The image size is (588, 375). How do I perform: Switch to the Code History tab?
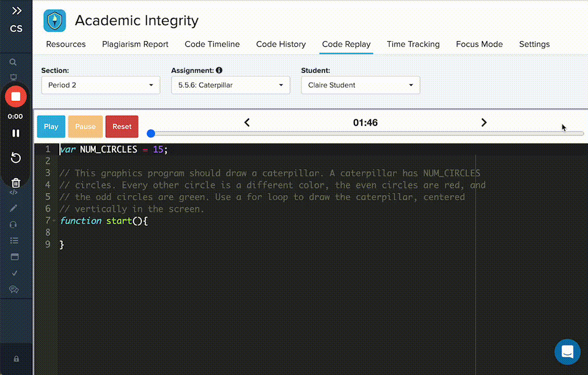281,44
